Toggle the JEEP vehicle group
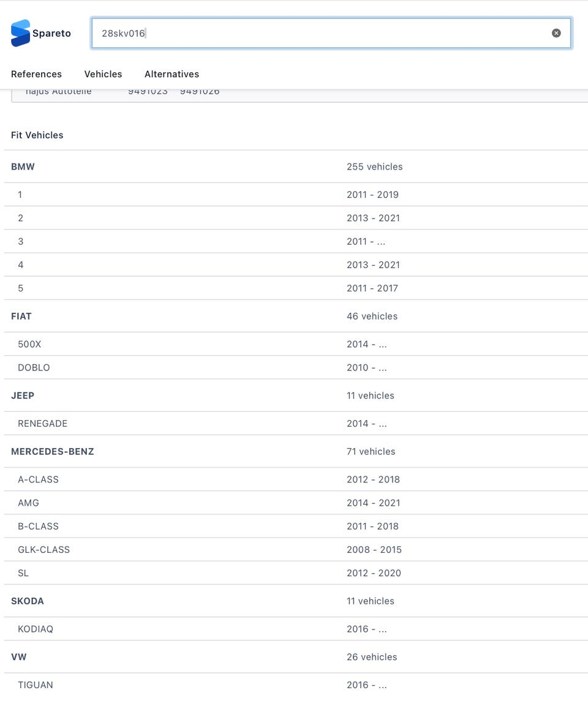This screenshot has width=588, height=709. point(296,395)
